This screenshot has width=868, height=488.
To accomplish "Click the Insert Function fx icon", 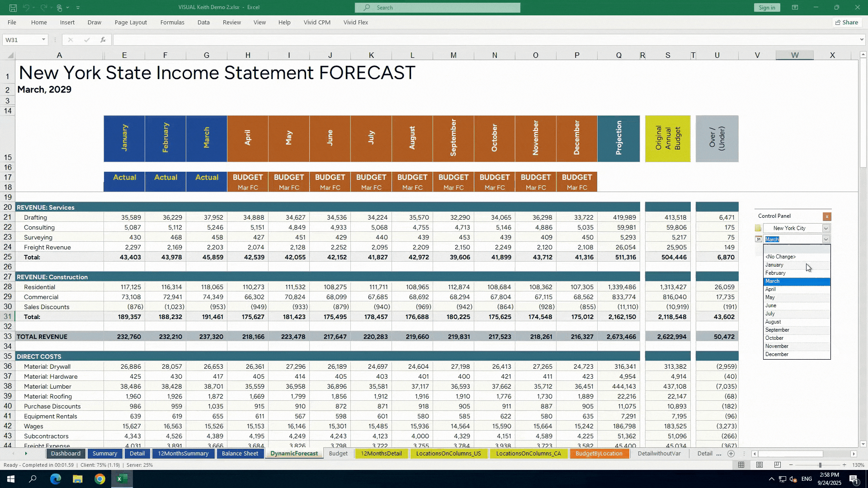I will (103, 40).
